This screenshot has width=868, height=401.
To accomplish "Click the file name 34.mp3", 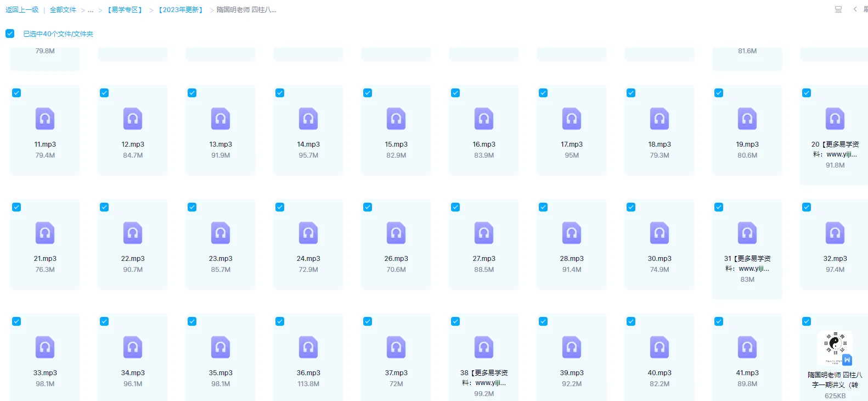I will (133, 373).
